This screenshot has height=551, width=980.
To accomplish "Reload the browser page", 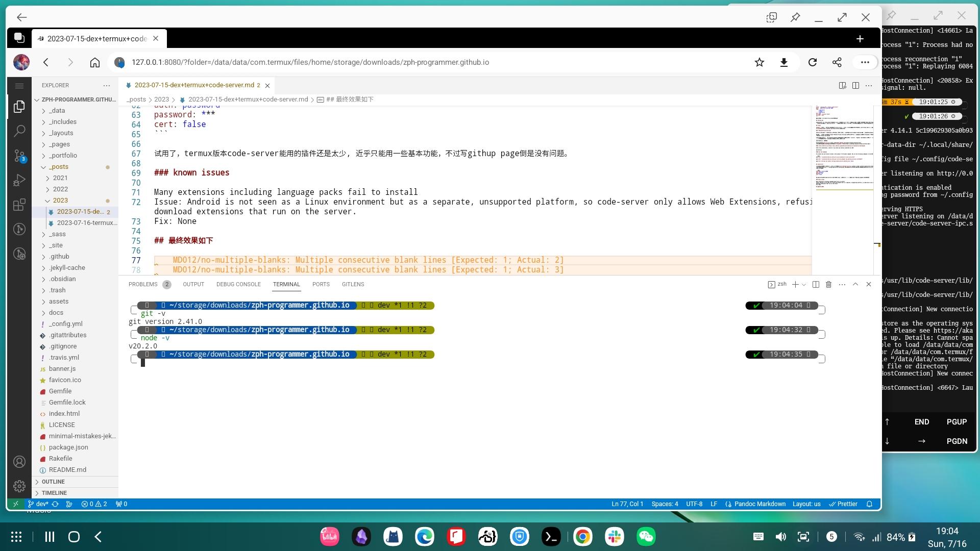I will point(813,62).
